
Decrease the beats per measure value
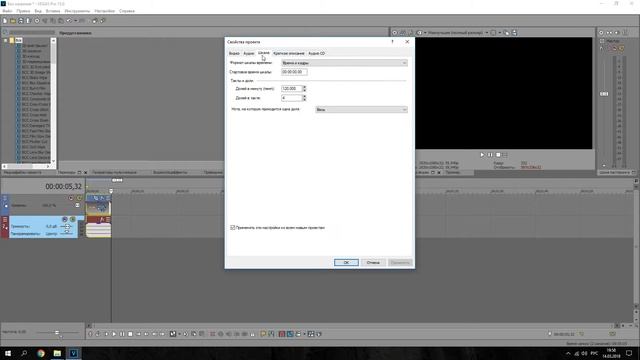pyautogui.click(x=304, y=100)
